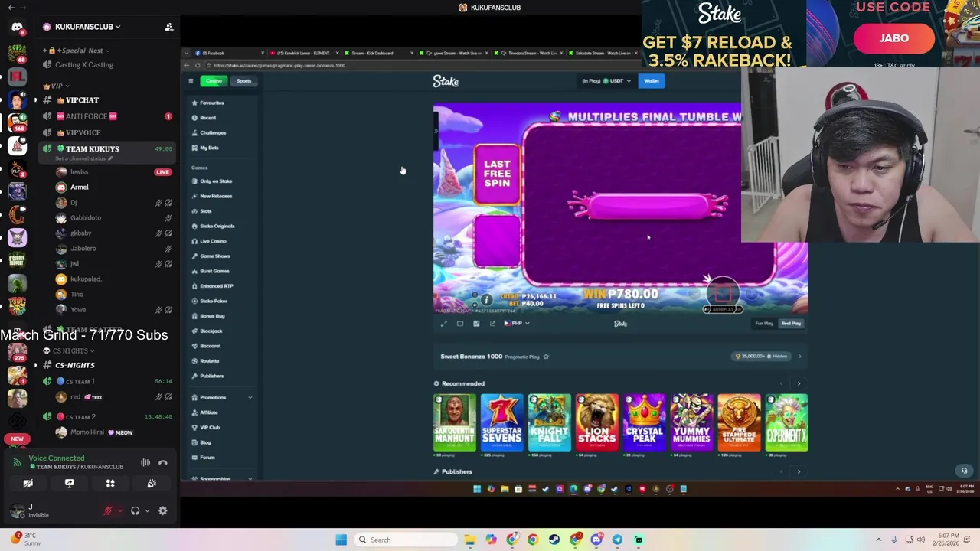Turn on camera in Discord voice panel
This screenshot has height=551, width=980.
pos(28,484)
